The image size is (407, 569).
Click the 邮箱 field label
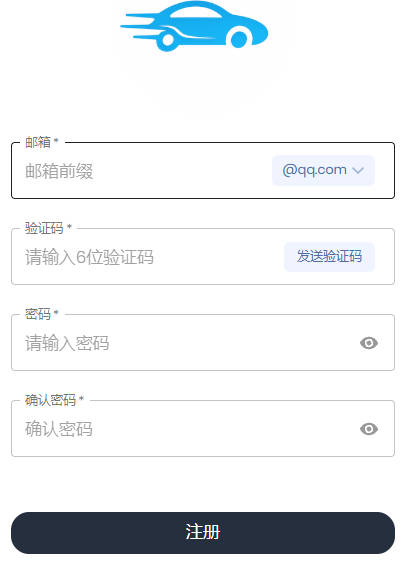coord(37,142)
